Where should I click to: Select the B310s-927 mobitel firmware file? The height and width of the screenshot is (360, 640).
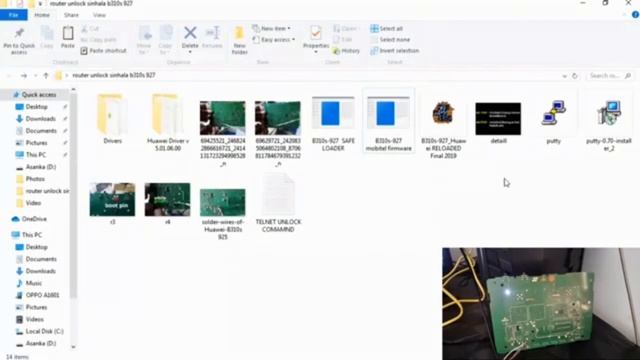pos(388,122)
